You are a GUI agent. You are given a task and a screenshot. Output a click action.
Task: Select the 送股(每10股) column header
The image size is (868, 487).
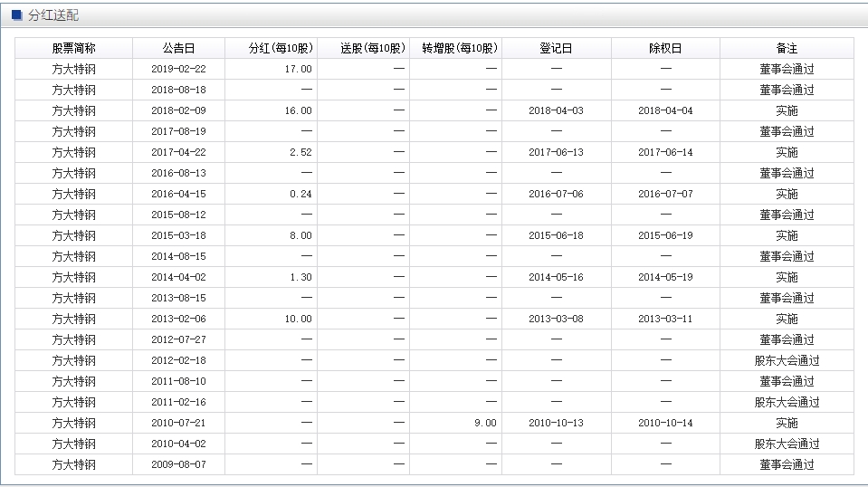373,48
